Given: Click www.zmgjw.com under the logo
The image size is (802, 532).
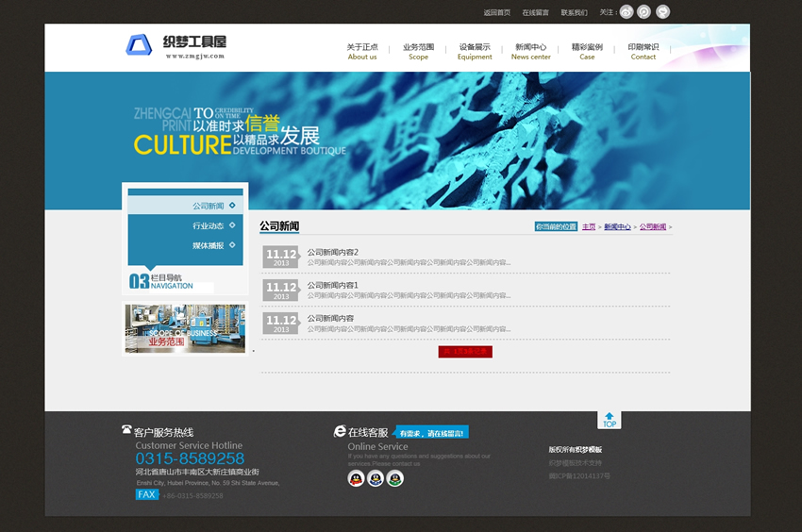Looking at the screenshot, I should pyautogui.click(x=195, y=57).
